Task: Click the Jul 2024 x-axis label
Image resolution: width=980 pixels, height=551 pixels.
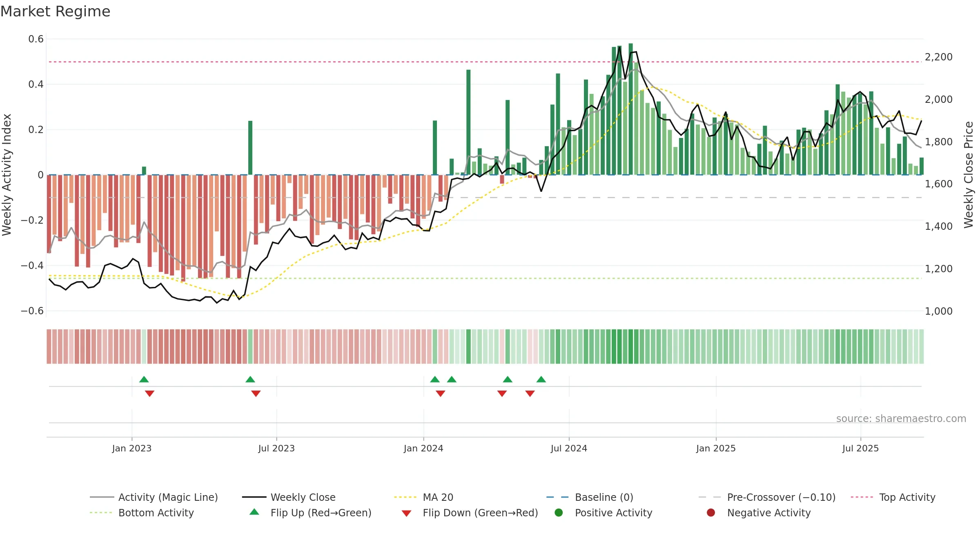Action: pyautogui.click(x=569, y=448)
